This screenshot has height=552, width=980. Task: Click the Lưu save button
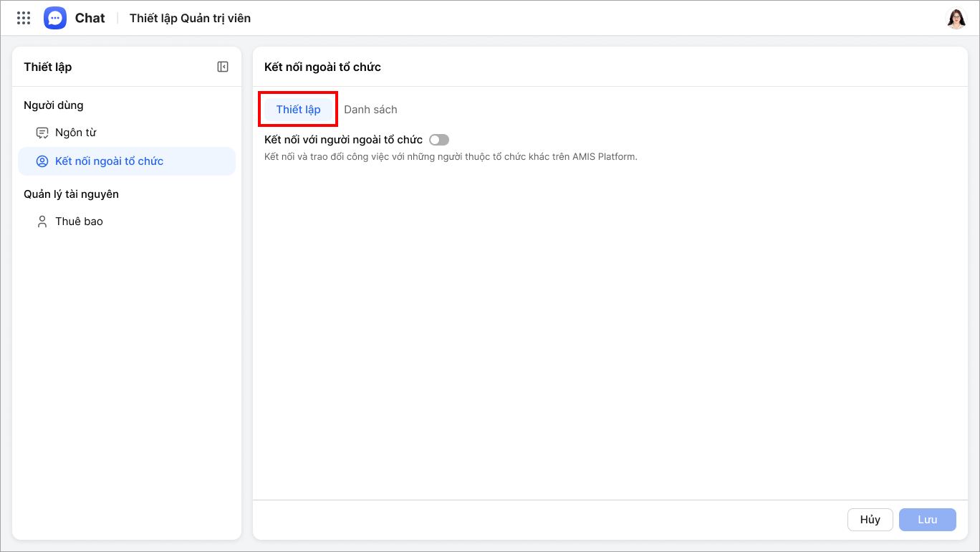[x=927, y=520]
